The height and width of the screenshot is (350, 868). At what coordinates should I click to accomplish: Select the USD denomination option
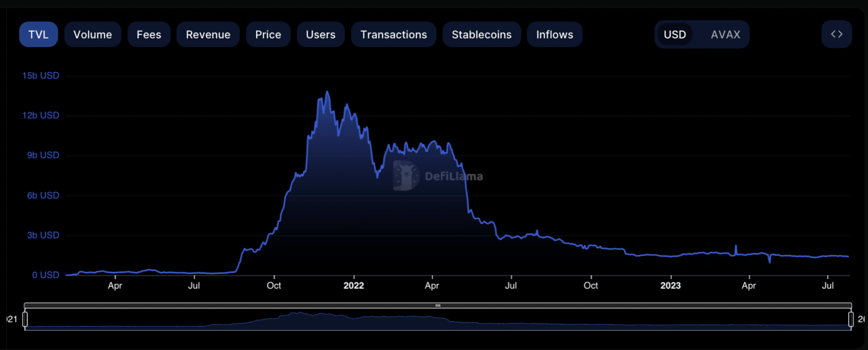pos(675,34)
